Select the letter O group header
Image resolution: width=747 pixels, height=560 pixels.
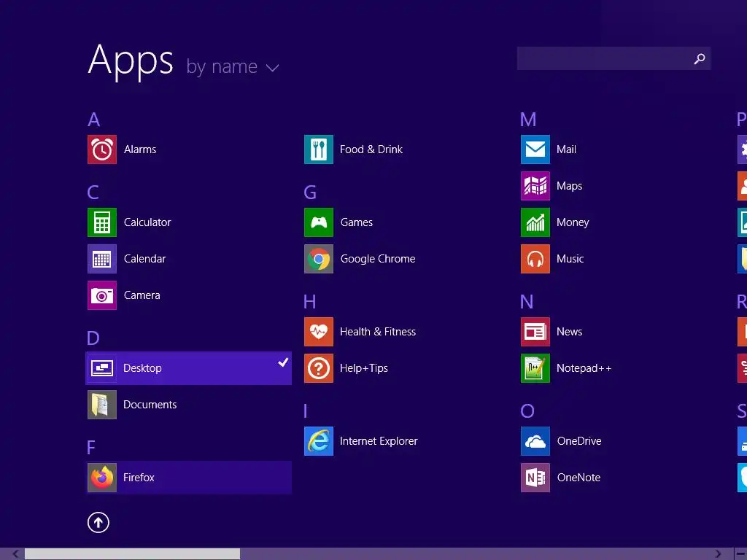pos(527,411)
